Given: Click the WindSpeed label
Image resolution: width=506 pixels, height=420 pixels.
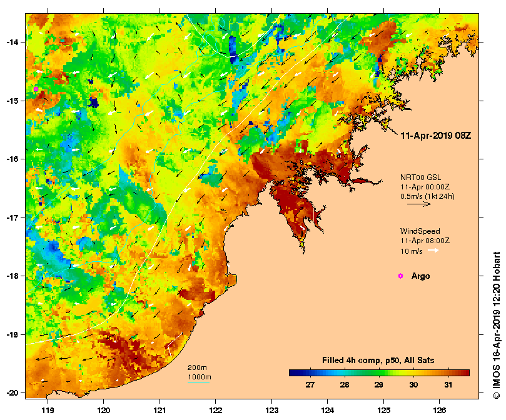Looking at the screenshot, I should (x=420, y=231).
